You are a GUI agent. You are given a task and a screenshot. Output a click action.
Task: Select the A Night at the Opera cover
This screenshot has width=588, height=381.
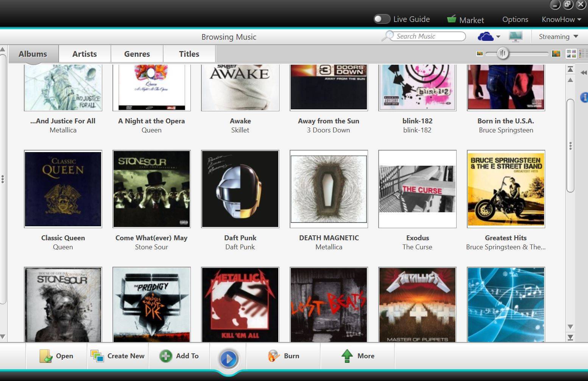pyautogui.click(x=151, y=87)
